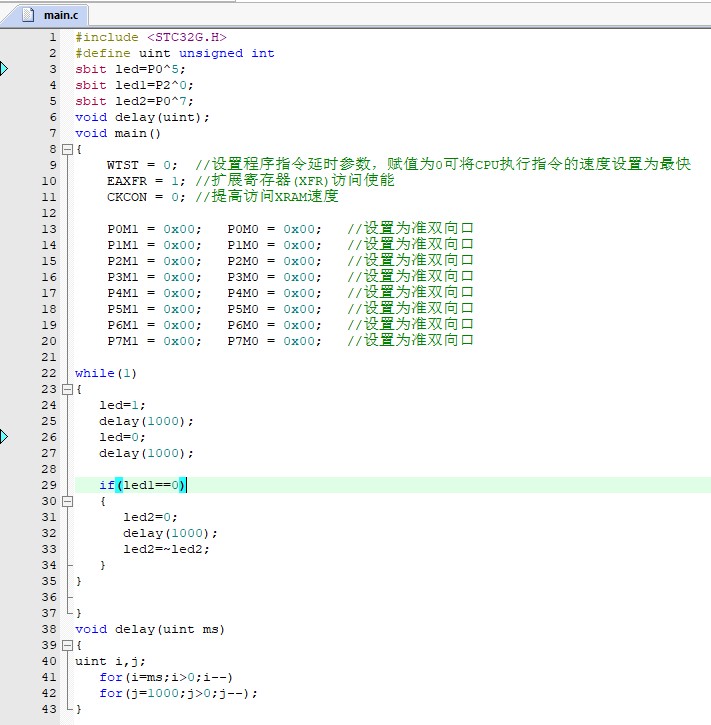Click line number 29 in the gutter
This screenshot has height=725, width=711.
[x=49, y=485]
